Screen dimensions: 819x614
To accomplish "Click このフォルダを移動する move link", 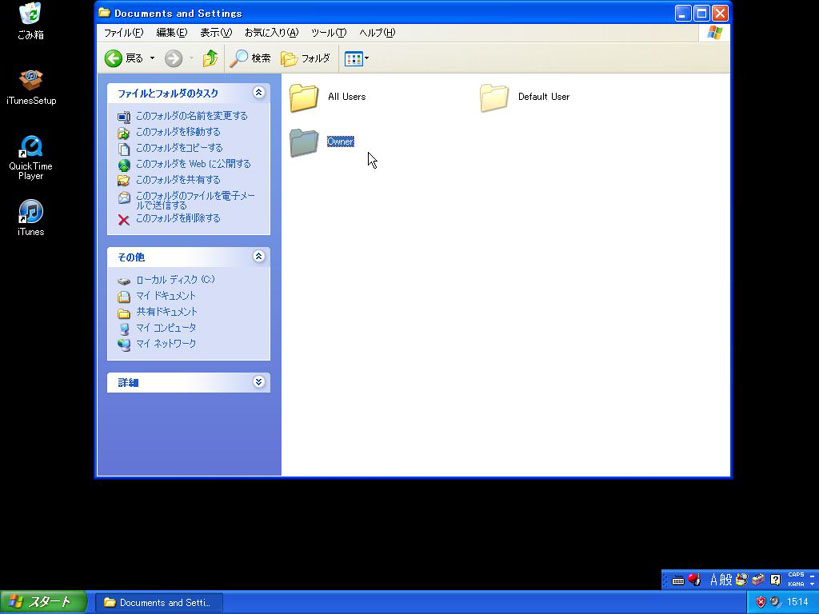I will [178, 132].
